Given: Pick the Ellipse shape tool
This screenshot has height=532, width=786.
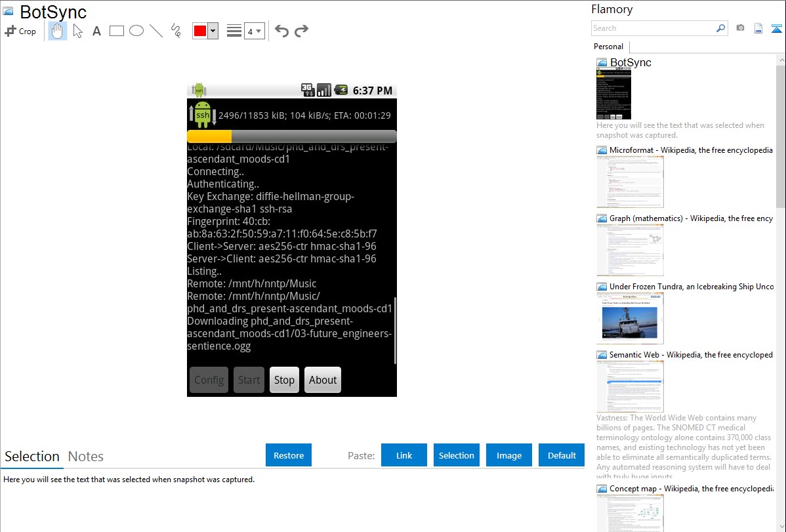Looking at the screenshot, I should (x=136, y=31).
